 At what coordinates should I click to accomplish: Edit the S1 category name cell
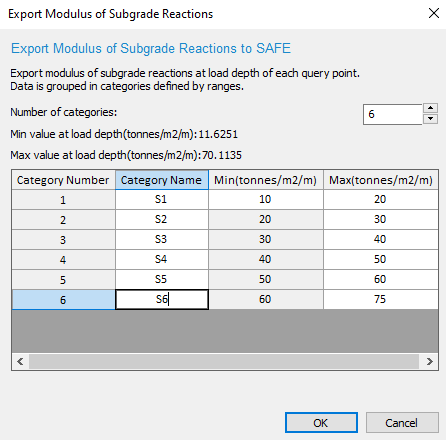tap(162, 200)
